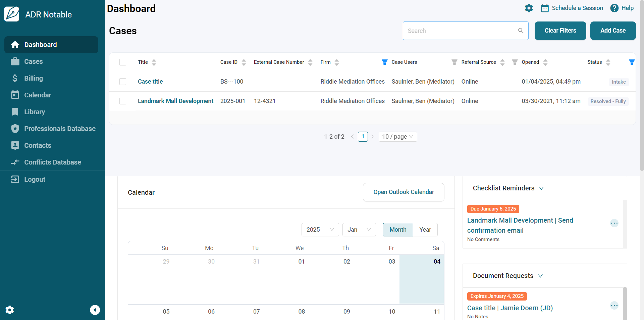Go to Professionals Database in sidebar
The height and width of the screenshot is (320, 644).
[x=60, y=129]
